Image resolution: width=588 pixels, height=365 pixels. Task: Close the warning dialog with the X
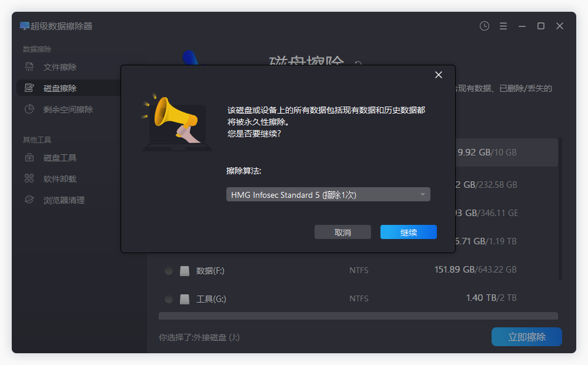(x=438, y=75)
